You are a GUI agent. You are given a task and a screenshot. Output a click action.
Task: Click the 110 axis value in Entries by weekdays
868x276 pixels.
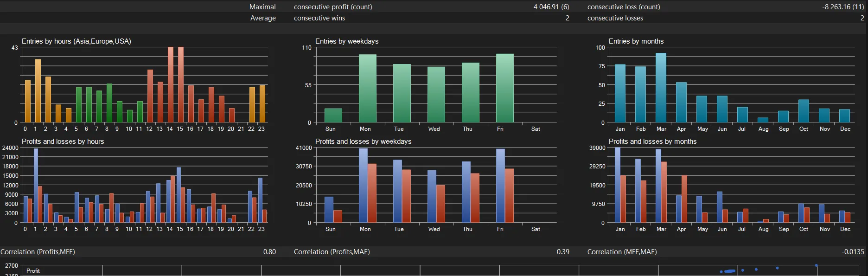coord(306,48)
